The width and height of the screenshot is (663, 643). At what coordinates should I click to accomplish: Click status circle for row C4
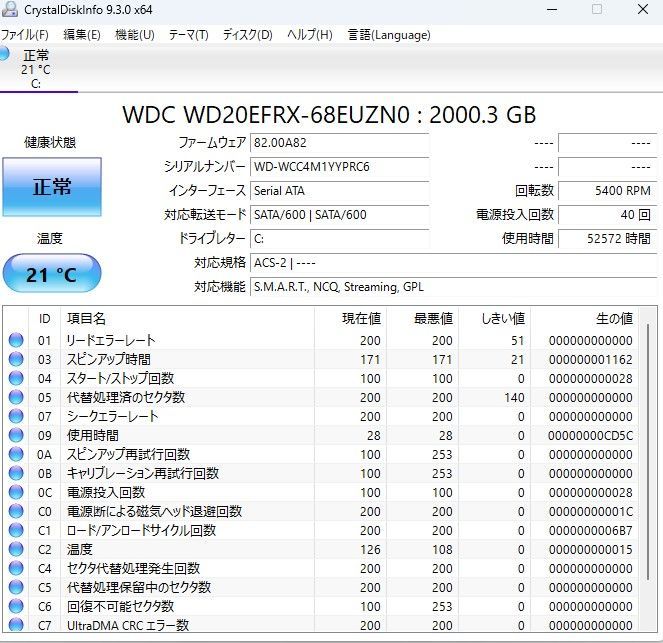16,569
